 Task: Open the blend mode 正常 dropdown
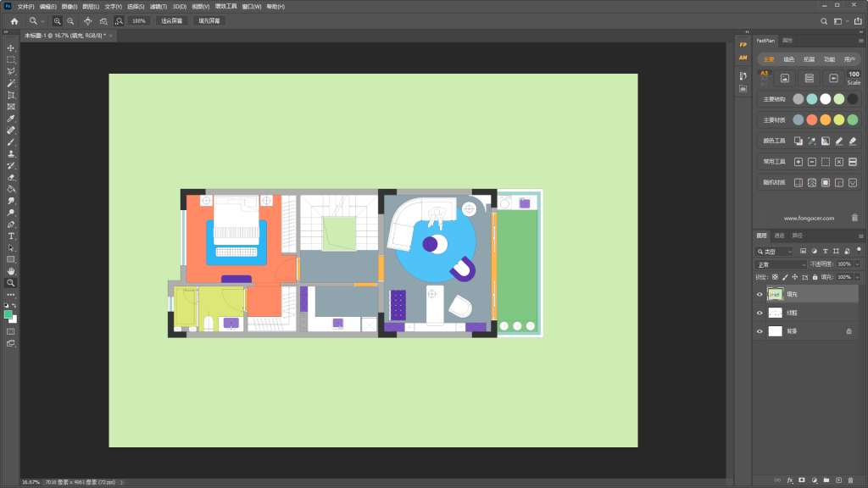pyautogui.click(x=781, y=264)
